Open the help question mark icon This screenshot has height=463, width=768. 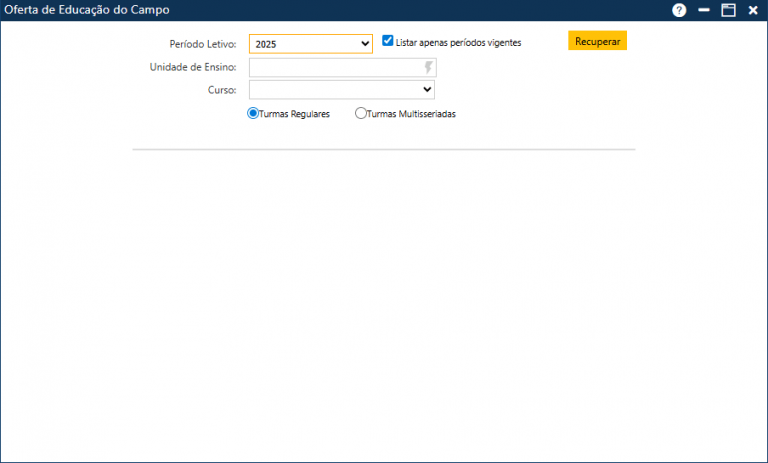point(679,10)
